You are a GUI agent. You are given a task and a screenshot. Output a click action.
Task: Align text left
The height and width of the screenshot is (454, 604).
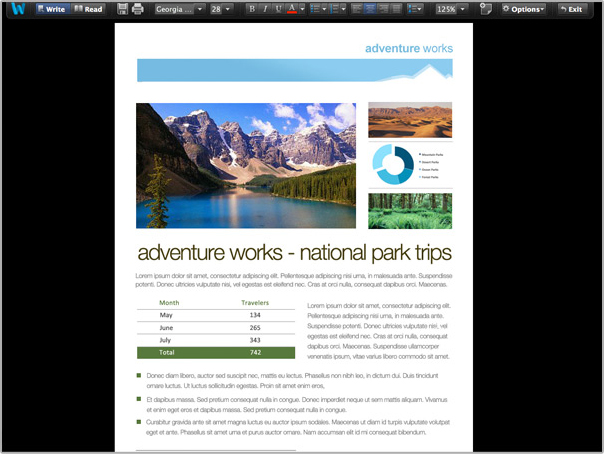coord(359,9)
